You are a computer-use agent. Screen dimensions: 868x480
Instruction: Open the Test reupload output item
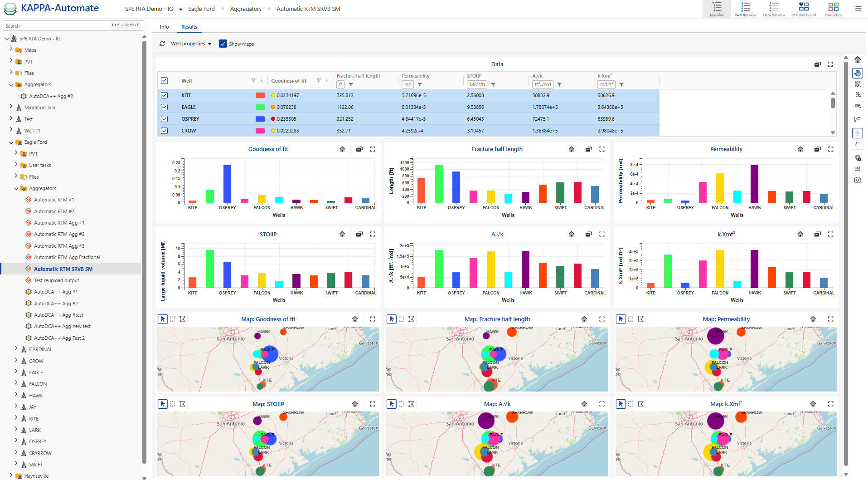[x=57, y=280]
